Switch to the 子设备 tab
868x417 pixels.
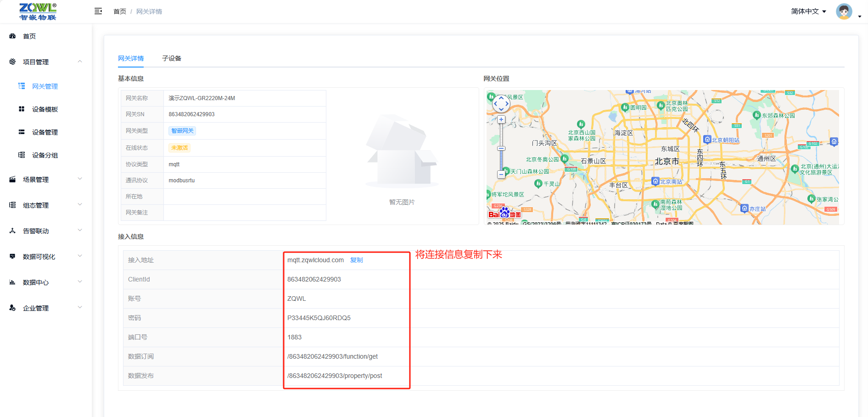(x=172, y=58)
